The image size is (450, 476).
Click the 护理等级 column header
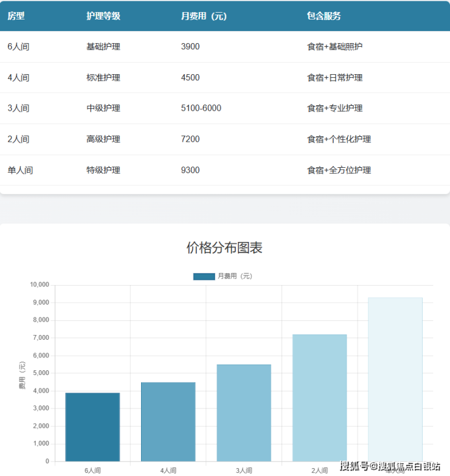103,16
